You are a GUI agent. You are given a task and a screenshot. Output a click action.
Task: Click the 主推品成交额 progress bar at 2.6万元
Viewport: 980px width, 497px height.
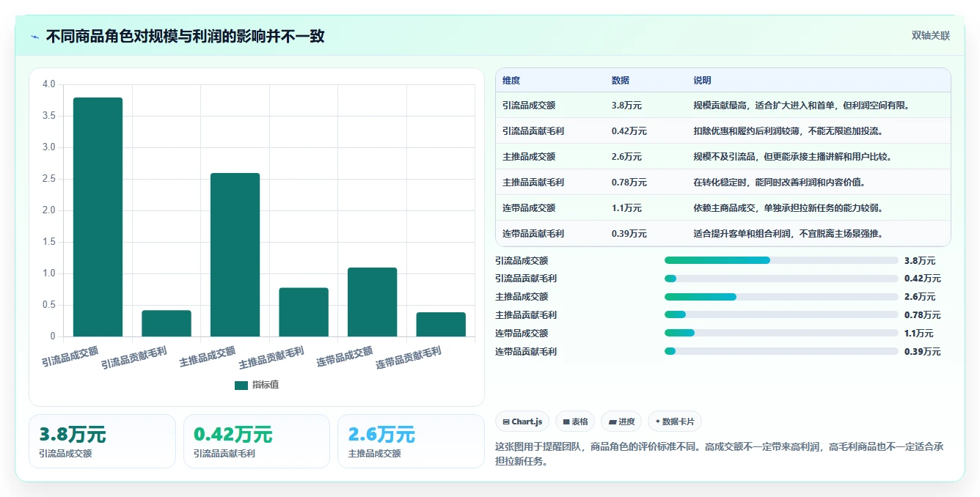tap(781, 297)
